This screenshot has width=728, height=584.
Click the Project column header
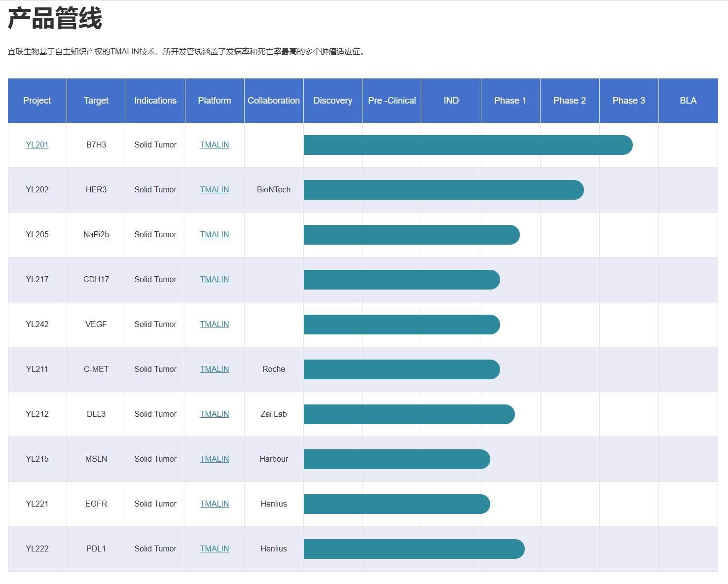tap(37, 101)
